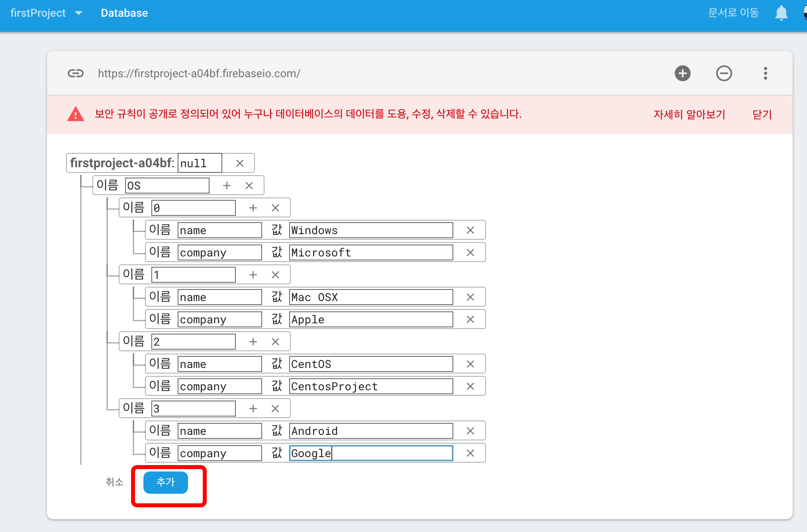Click the blue 추가 button
This screenshot has width=807, height=532.
click(x=165, y=482)
